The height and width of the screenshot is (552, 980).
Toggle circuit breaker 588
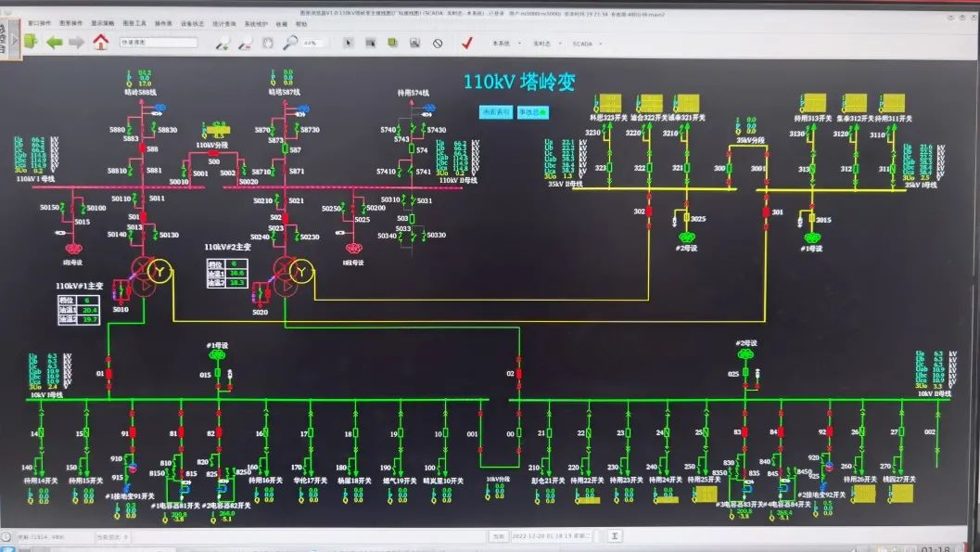click(x=143, y=149)
